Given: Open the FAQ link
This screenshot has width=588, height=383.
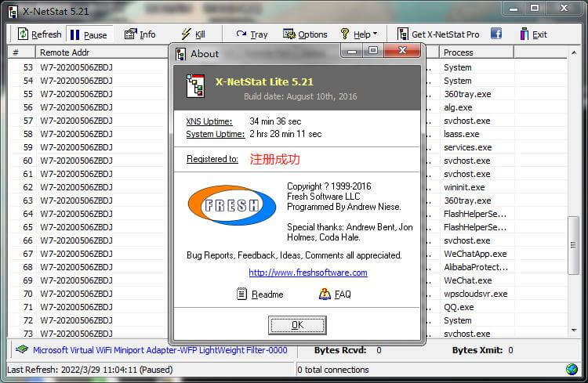Looking at the screenshot, I should point(335,294).
